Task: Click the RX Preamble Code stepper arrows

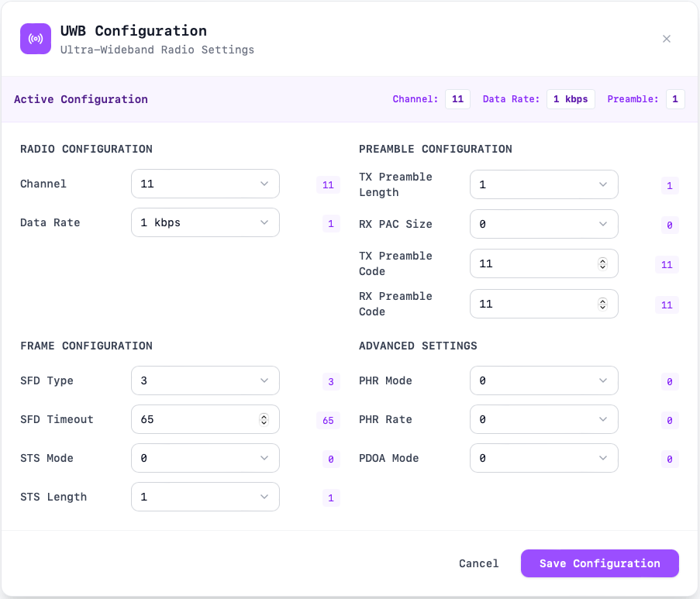Action: [x=602, y=304]
